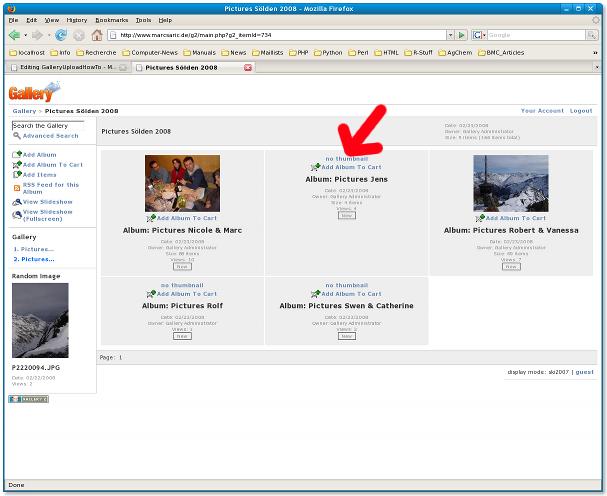Open the Bookmarks menu
The width and height of the screenshot is (607, 496).
(111, 19)
